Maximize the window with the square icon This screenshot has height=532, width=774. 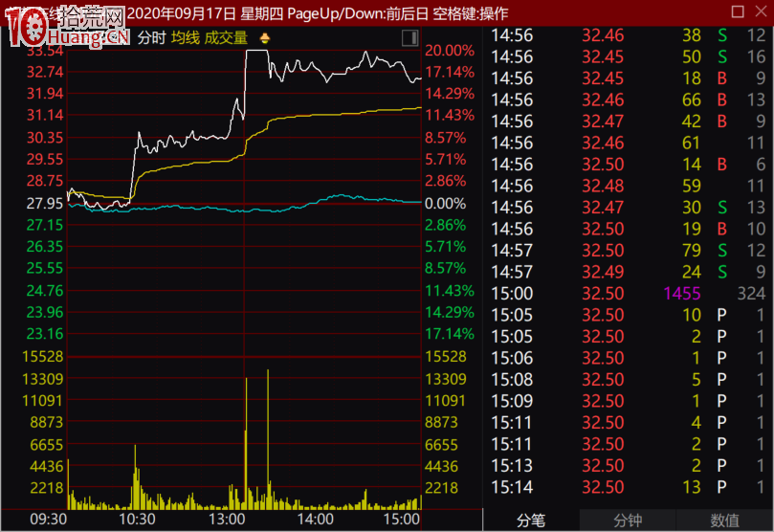(x=738, y=11)
